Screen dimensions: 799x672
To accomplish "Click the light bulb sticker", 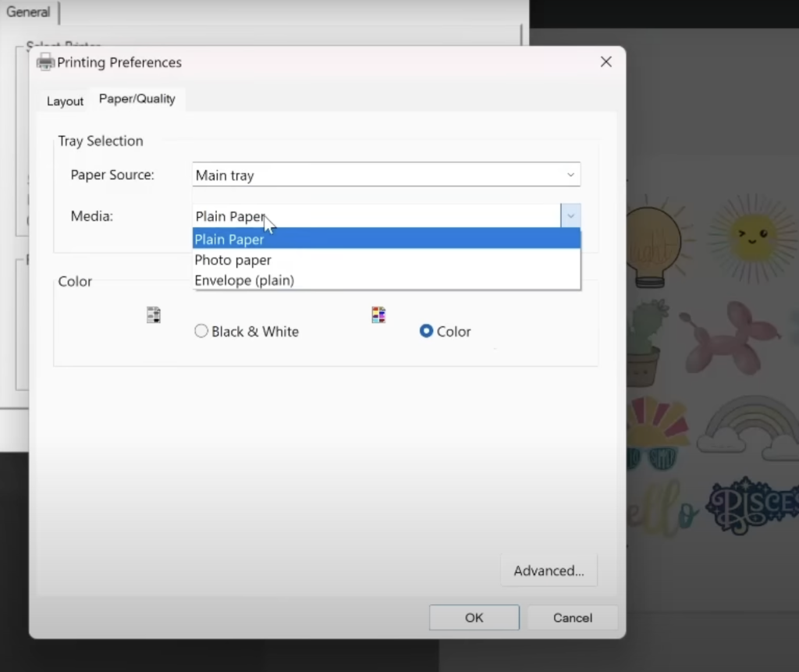I will [x=654, y=243].
